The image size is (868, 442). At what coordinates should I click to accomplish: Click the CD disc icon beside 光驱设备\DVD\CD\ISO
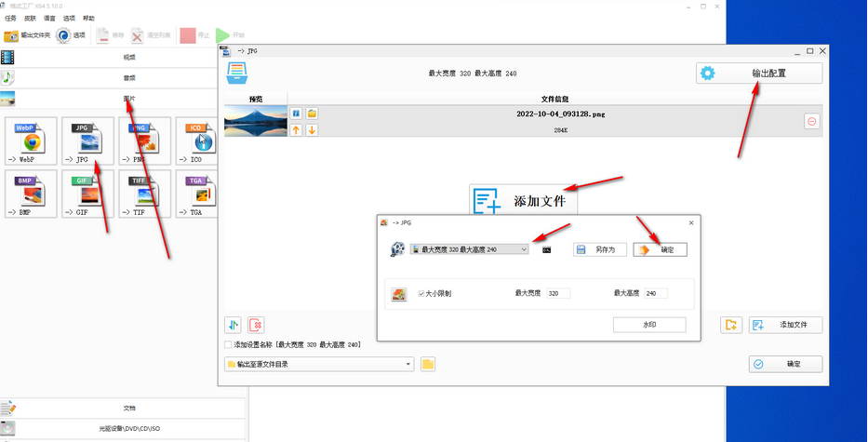coord(7,429)
